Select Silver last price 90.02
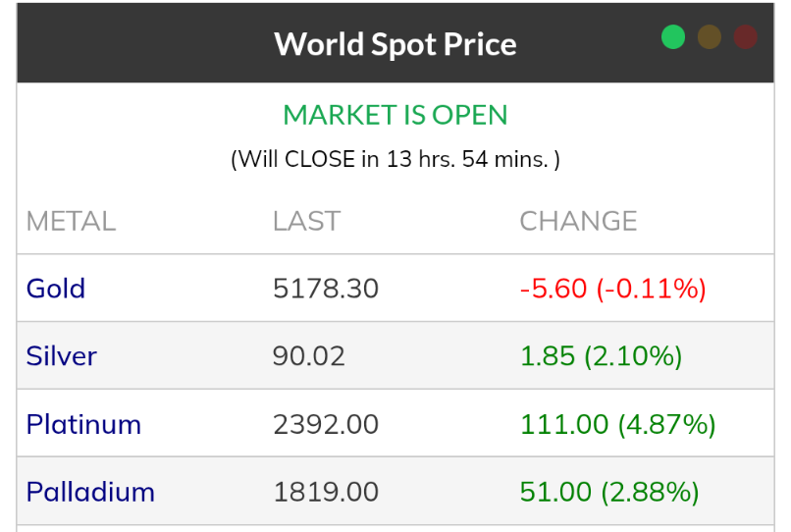The image size is (791, 532). pos(309,355)
